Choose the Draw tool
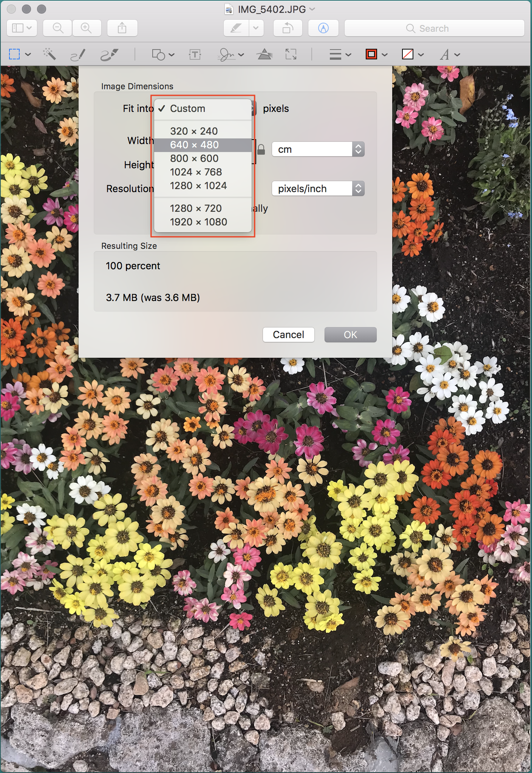This screenshot has width=532, height=773. pyautogui.click(x=110, y=54)
